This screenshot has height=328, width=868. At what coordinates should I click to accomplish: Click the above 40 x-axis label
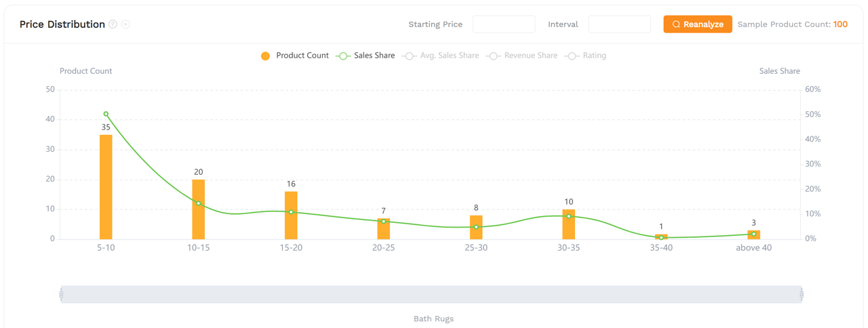pyautogui.click(x=754, y=248)
